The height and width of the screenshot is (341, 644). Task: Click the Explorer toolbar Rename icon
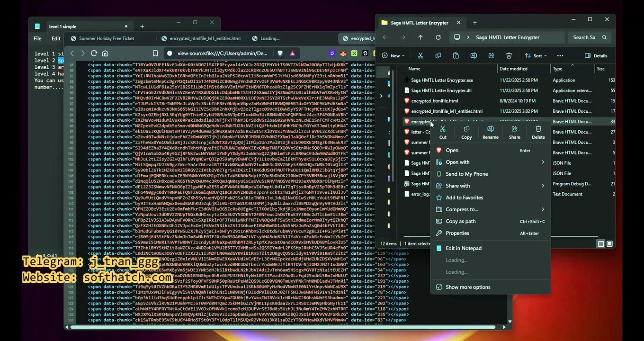[474, 55]
